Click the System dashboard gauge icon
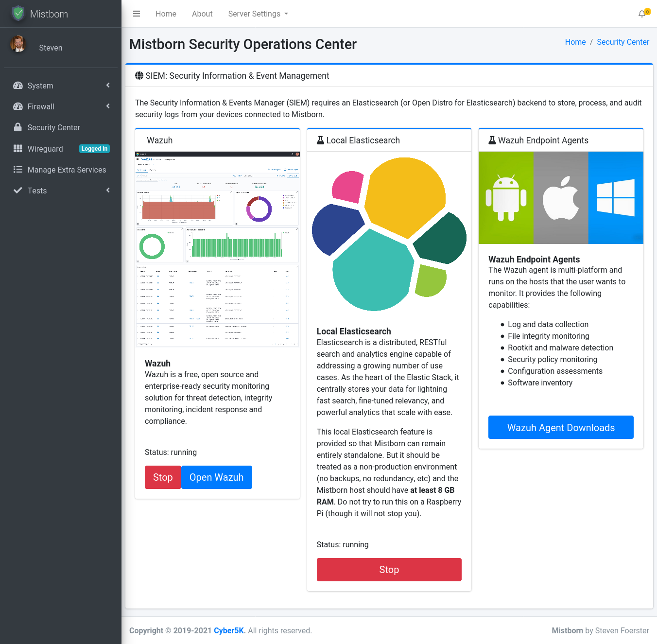657x644 pixels. (18, 86)
